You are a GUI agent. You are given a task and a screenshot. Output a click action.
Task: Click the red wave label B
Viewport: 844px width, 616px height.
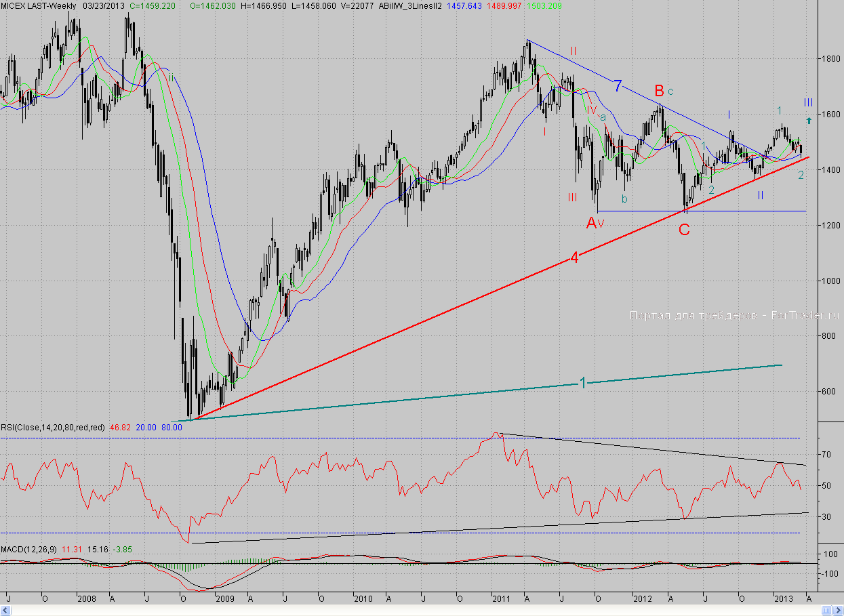(659, 90)
